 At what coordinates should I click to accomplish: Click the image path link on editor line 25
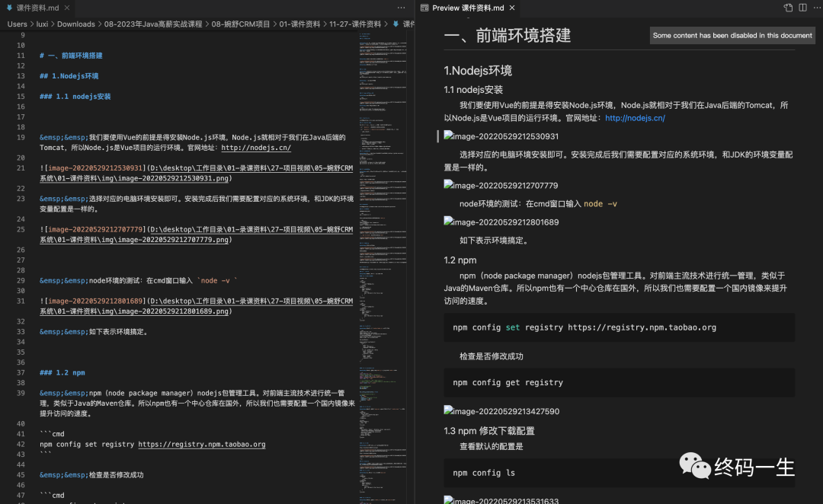[197, 234]
